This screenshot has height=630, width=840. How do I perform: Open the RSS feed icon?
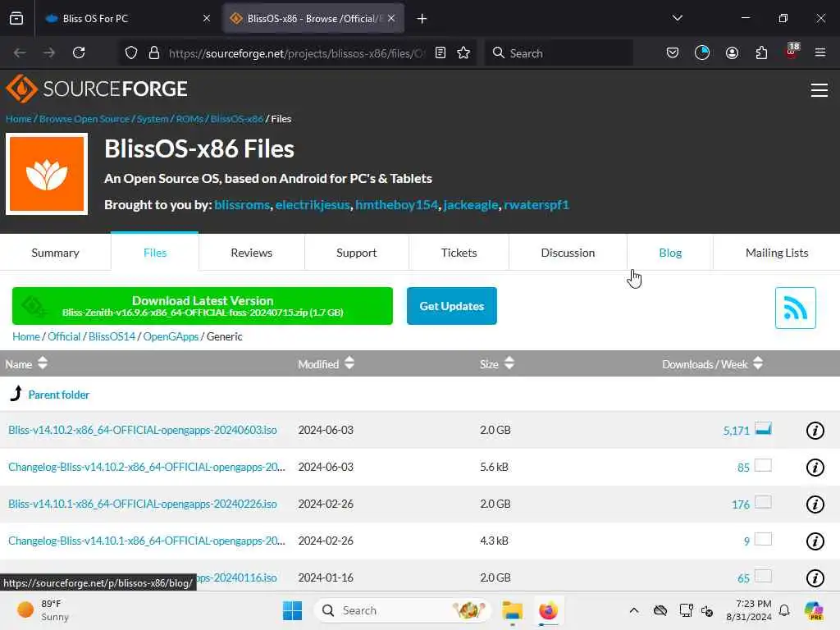click(795, 308)
